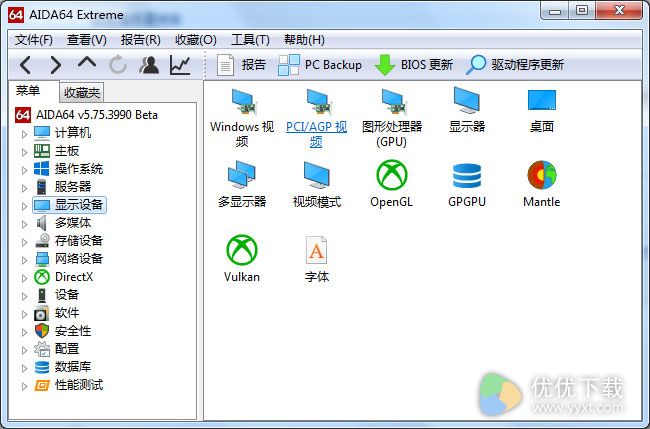Open the PCI/AGP 视频 link
650x429 pixels.
[x=317, y=118]
